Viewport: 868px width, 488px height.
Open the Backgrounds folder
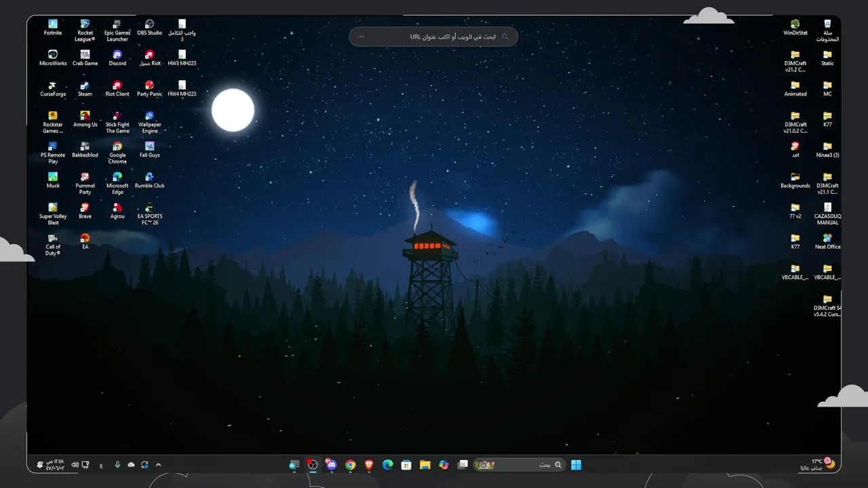pyautogui.click(x=795, y=180)
